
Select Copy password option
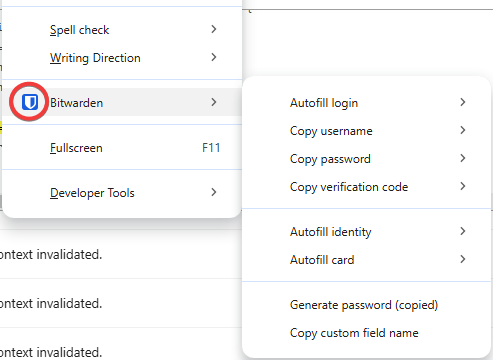[367, 159]
